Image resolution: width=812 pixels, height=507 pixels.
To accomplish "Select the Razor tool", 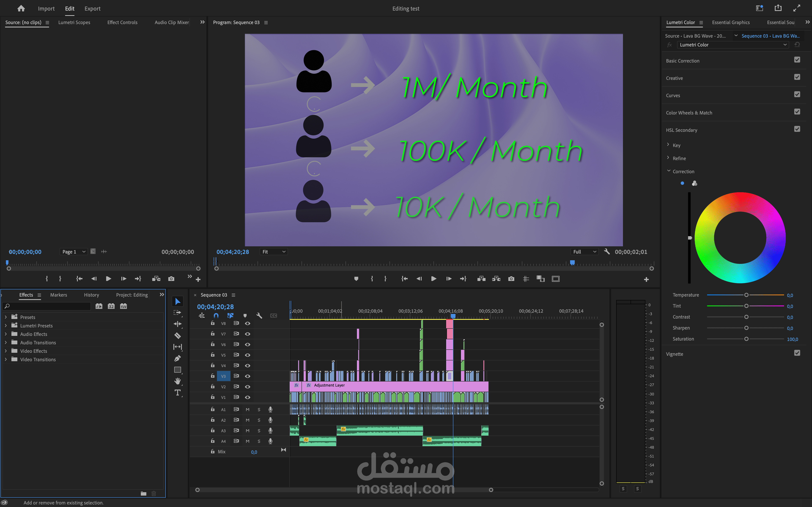I will pos(177,336).
